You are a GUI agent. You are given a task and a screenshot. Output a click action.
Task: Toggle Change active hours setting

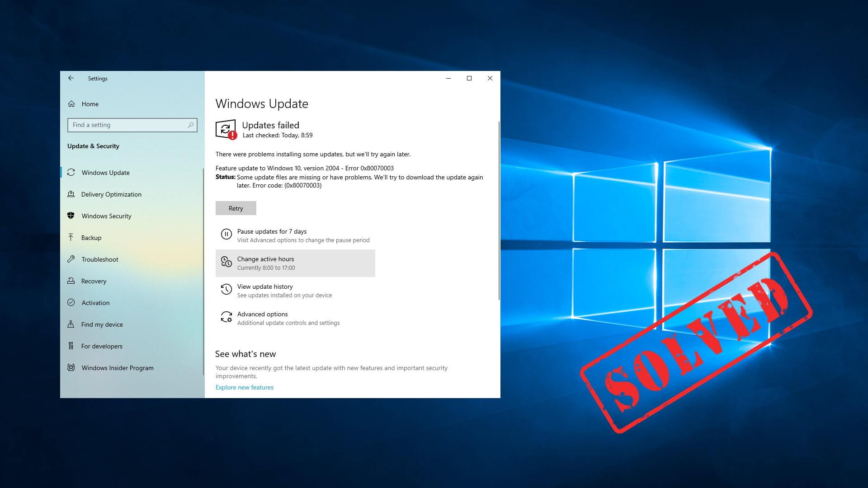pos(295,263)
